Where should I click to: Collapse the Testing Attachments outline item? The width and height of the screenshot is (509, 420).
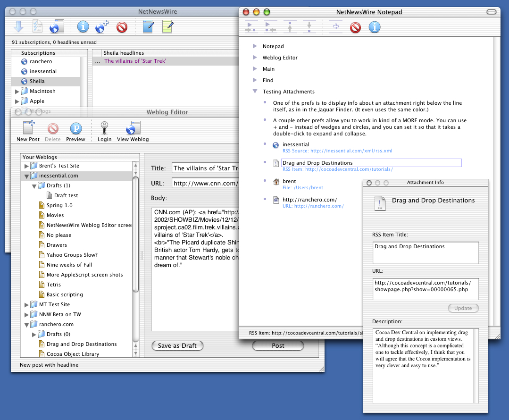(255, 92)
